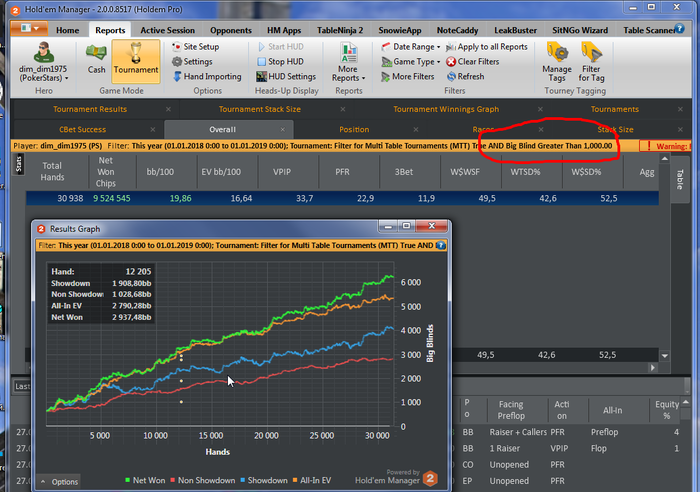Open the SnowieApp tab
The height and width of the screenshot is (492, 700).
point(400,30)
